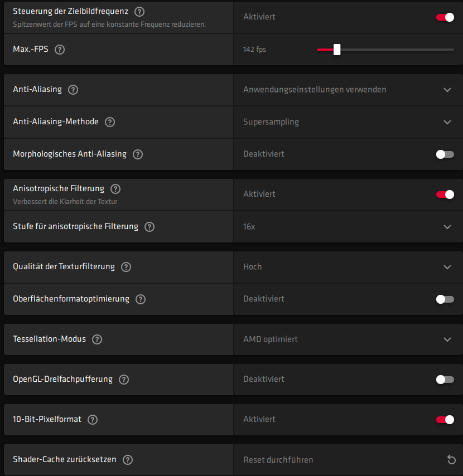Disable Steuerung der Zielbildfrequenz toggle
The width and height of the screenshot is (463, 476).
tap(445, 17)
